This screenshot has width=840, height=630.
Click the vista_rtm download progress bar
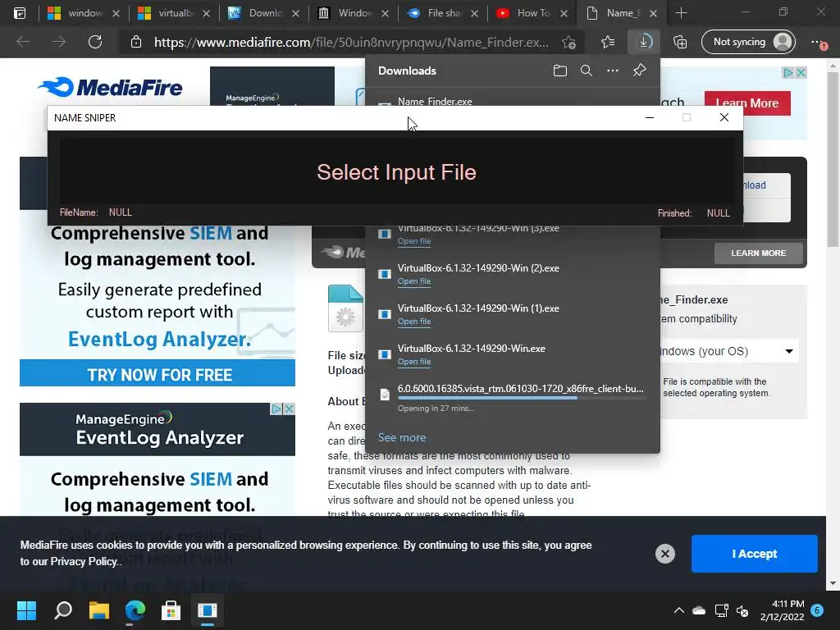click(521, 398)
